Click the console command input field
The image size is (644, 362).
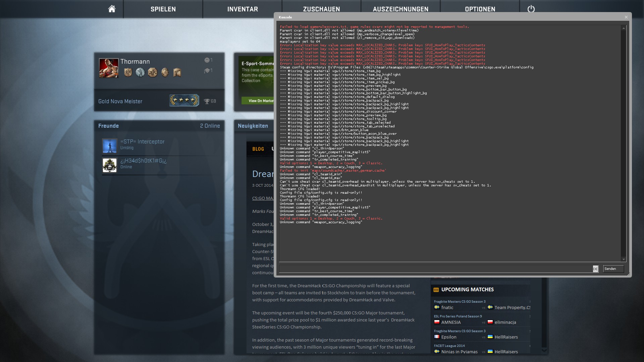(x=435, y=269)
